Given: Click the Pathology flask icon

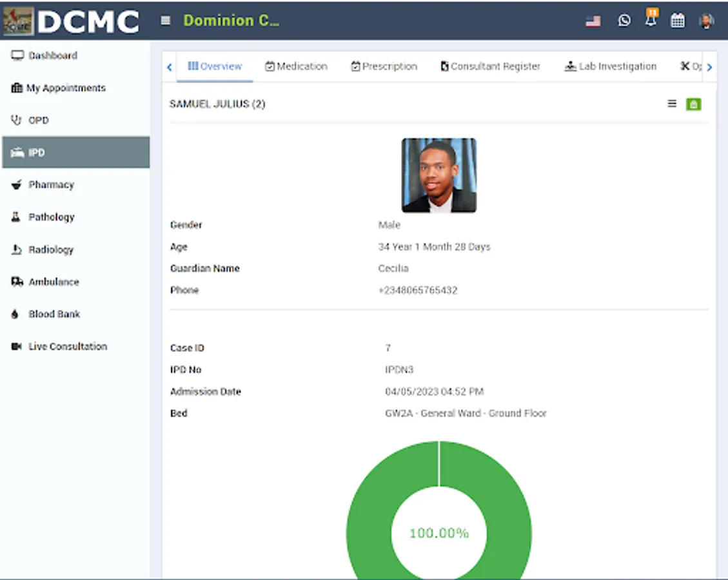Looking at the screenshot, I should [x=15, y=217].
